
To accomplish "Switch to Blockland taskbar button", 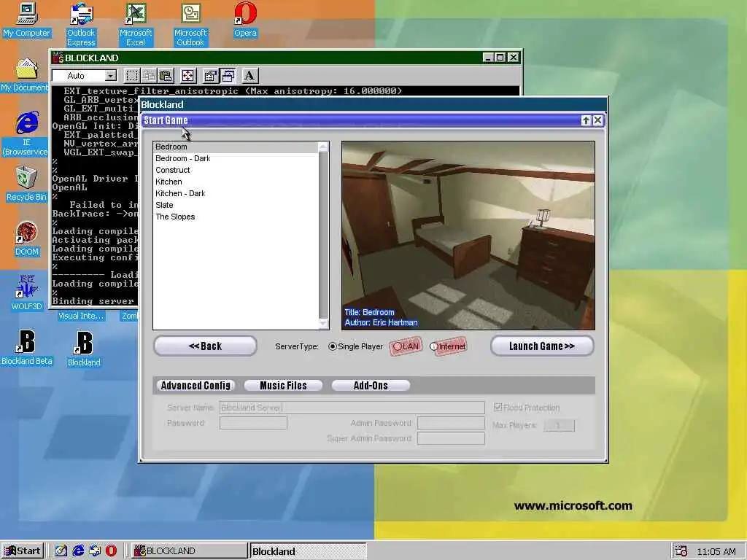I will click(x=309, y=551).
